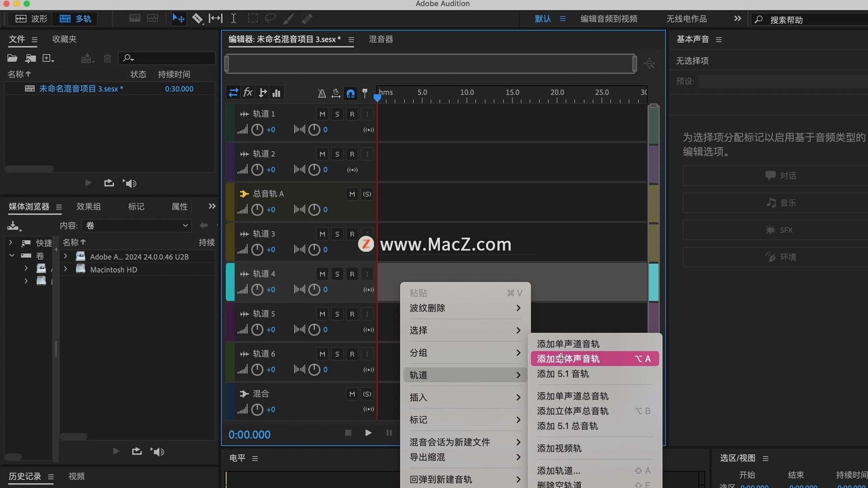The height and width of the screenshot is (488, 868).
Task: Open Essential Sound panel menu
Action: (719, 40)
